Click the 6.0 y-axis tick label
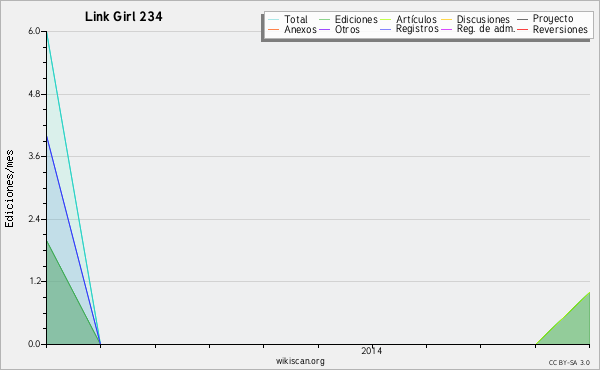 click(x=34, y=31)
